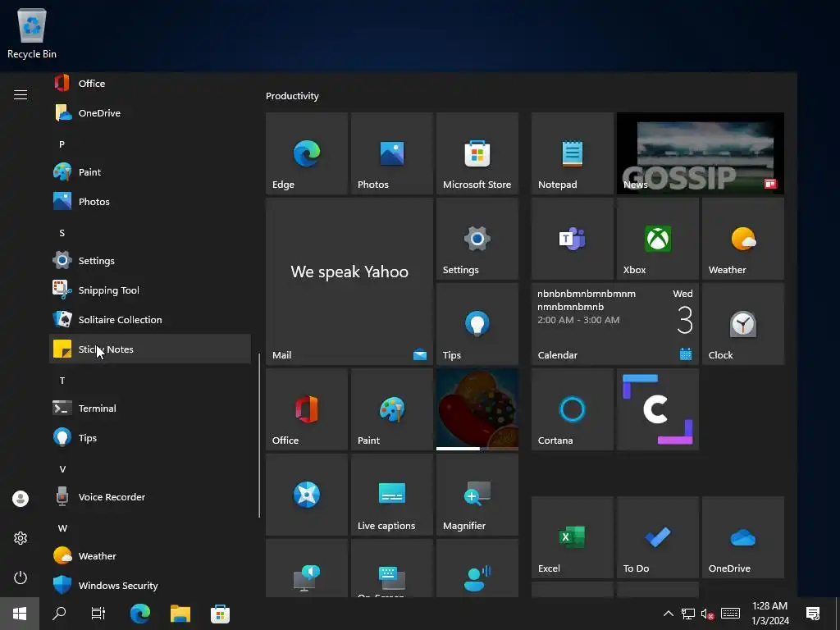840x630 pixels.
Task: Open File Explorer from the taskbar
Action: (x=180, y=614)
